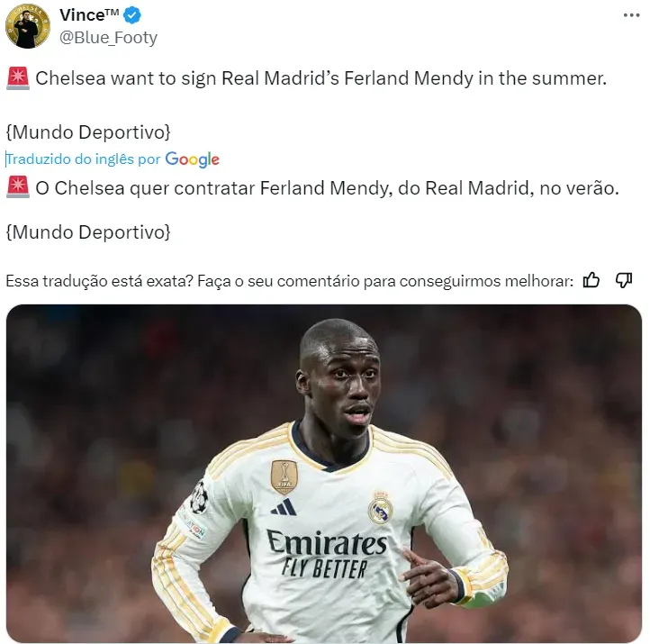Click the second {Mundo Deportivo} source text
This screenshot has height=644, width=650.
[88, 231]
